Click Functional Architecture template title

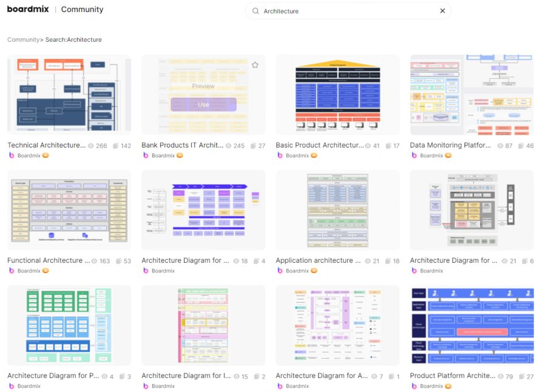pos(45,260)
